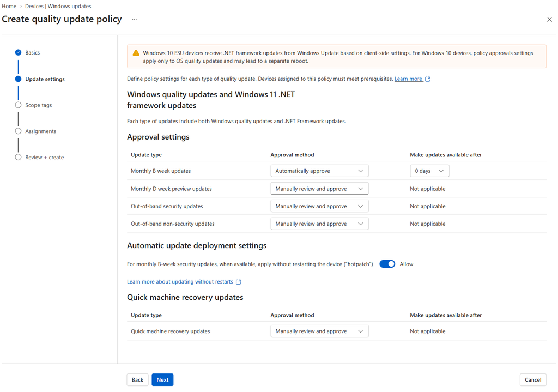Click the Basics completed step checkmark icon

[x=18, y=53]
